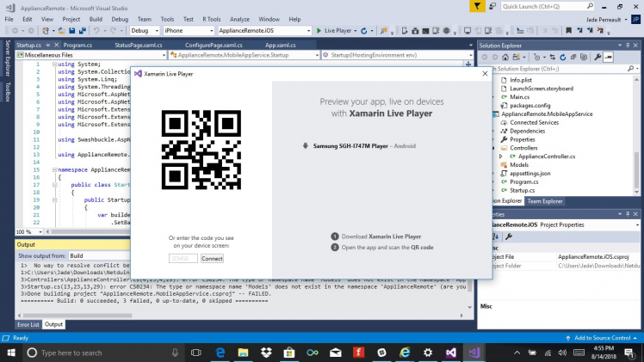Click the Connect button
Screen dimensions: 644x362
click(212, 258)
